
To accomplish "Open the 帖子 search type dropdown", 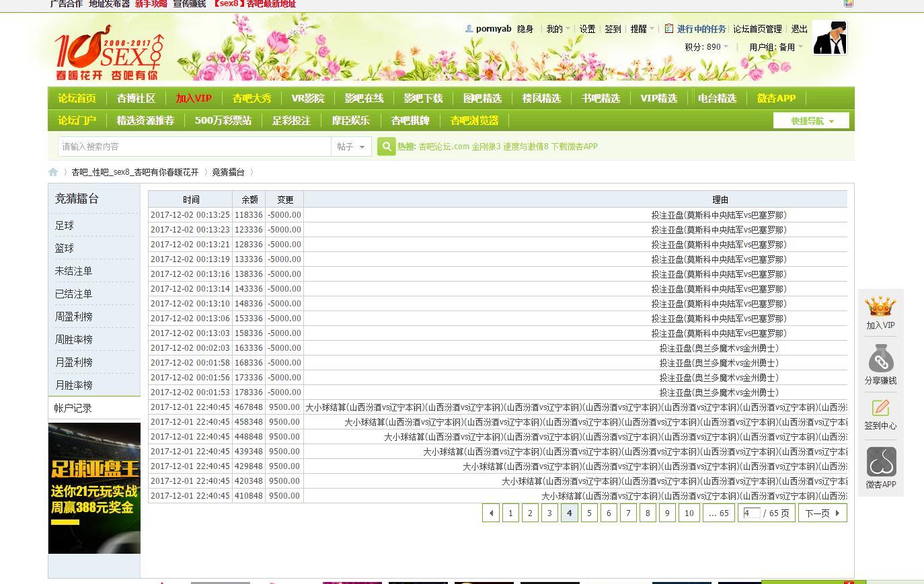I will (x=351, y=147).
